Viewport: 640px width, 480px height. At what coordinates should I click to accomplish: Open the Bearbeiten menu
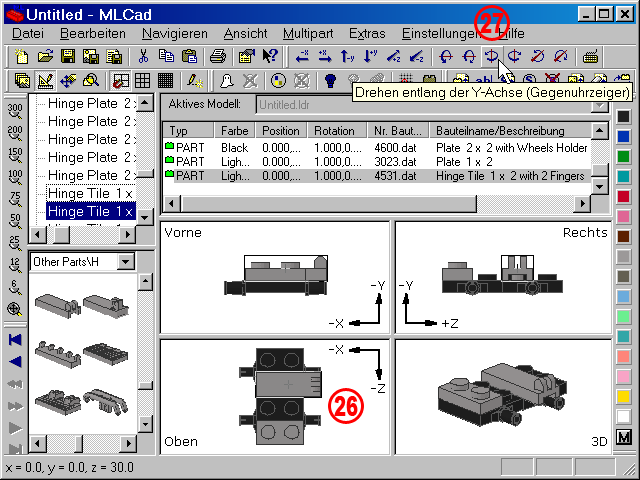tap(93, 33)
